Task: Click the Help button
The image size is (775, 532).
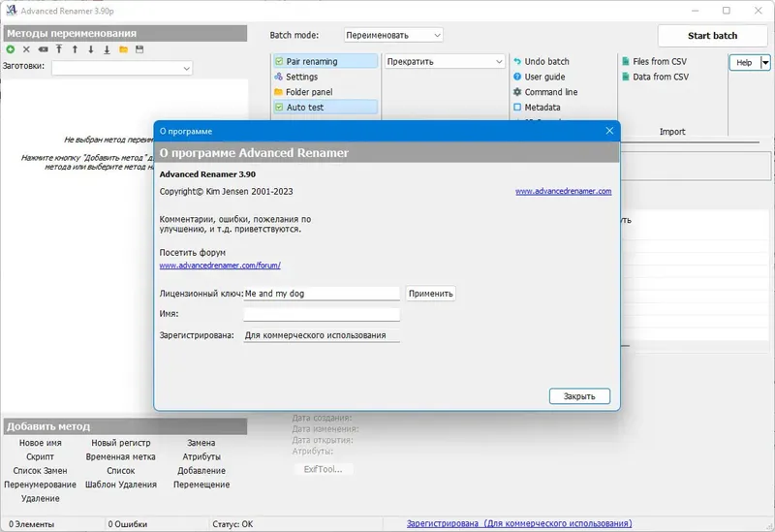Action: [x=745, y=62]
